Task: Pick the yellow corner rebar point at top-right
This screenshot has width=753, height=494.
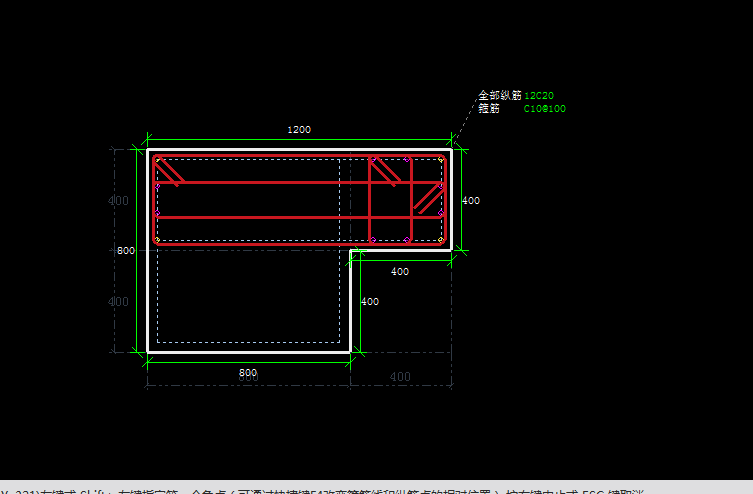Action: click(441, 160)
